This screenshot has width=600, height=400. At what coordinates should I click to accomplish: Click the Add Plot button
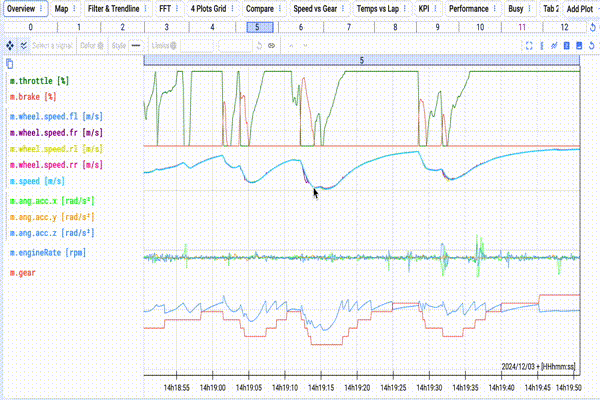tap(579, 8)
